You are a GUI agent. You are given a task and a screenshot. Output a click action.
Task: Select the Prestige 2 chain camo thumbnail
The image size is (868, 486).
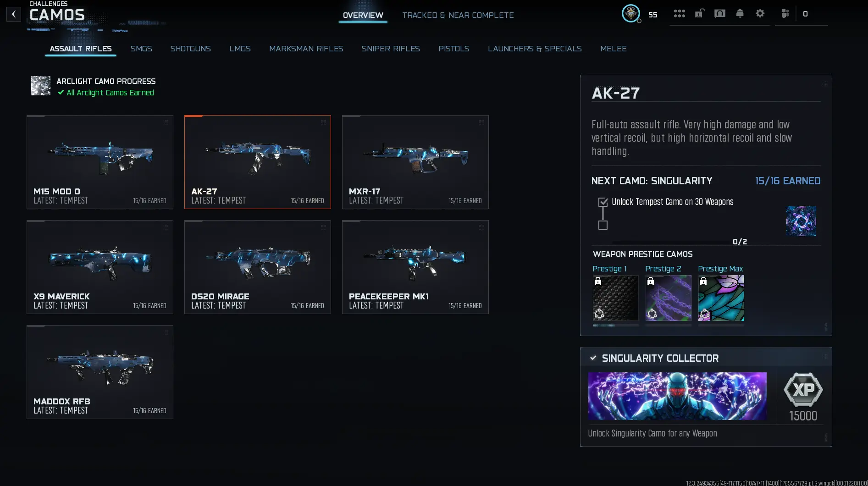pyautogui.click(x=668, y=298)
